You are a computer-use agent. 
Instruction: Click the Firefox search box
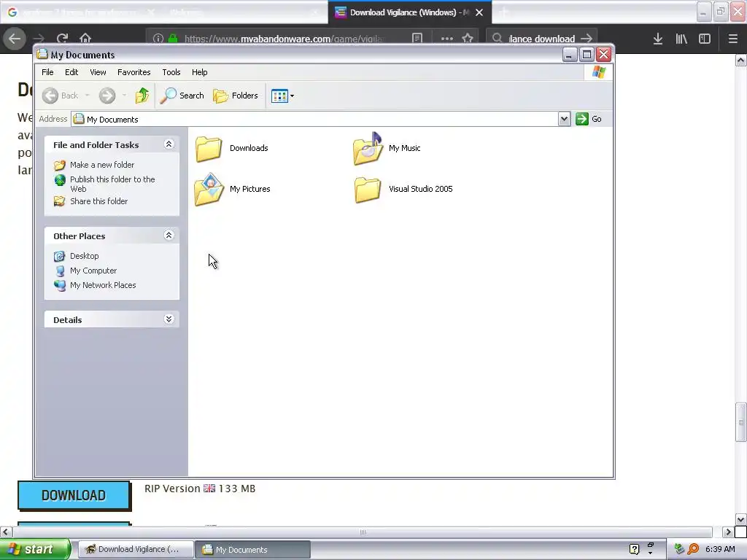[542, 39]
